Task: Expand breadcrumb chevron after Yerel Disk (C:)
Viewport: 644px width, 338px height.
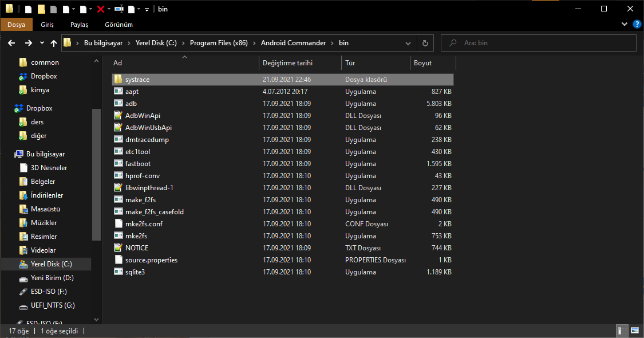Action: [x=183, y=43]
